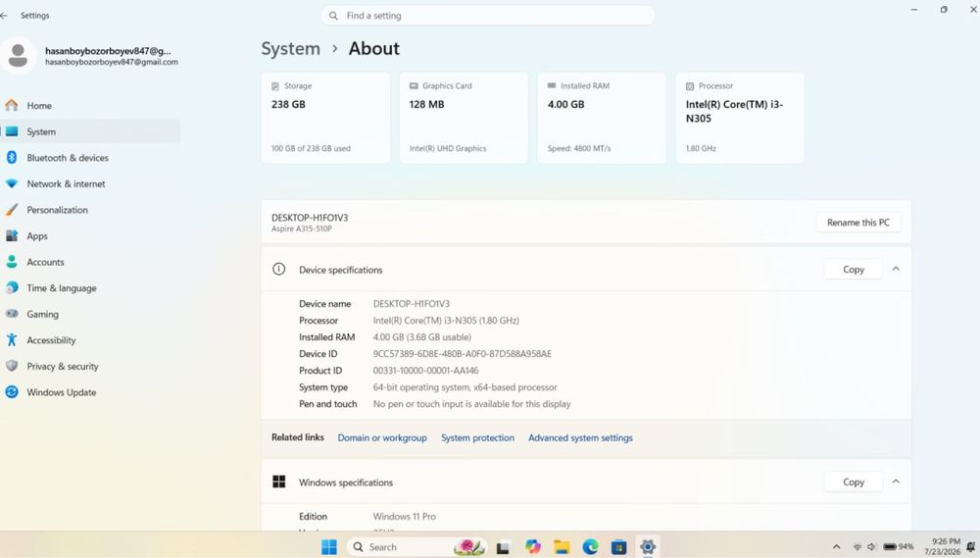The image size is (980, 558).
Task: Click the Apps icon in sidebar
Action: 11,235
